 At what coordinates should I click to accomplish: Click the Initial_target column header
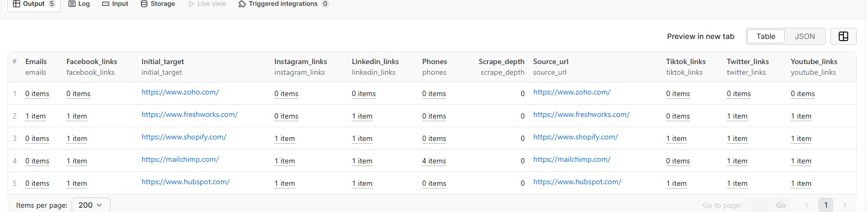coord(163,62)
